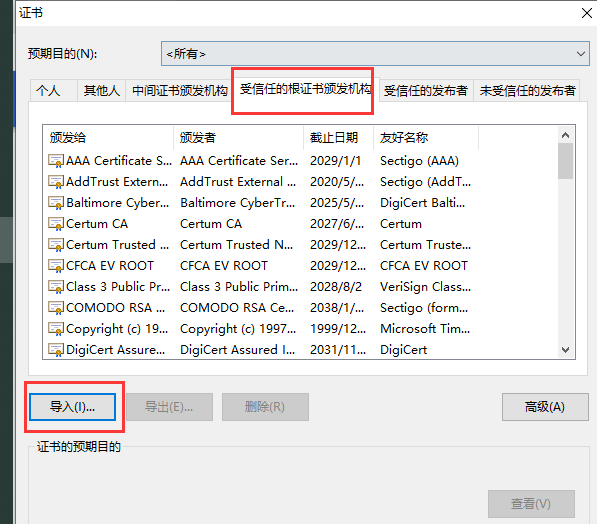Click certificate icon for Class 3 Public row
Screen dimensions: 597x524
tap(56, 286)
